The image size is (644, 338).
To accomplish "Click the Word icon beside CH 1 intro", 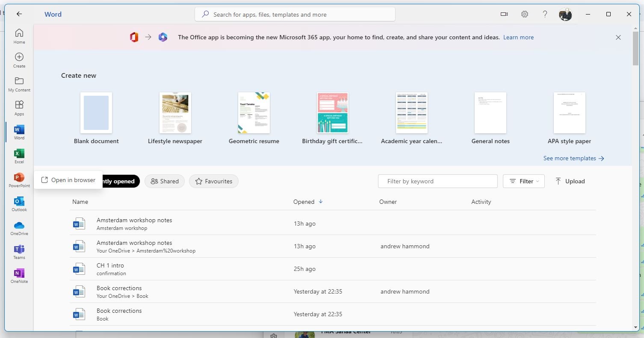I will click(79, 269).
